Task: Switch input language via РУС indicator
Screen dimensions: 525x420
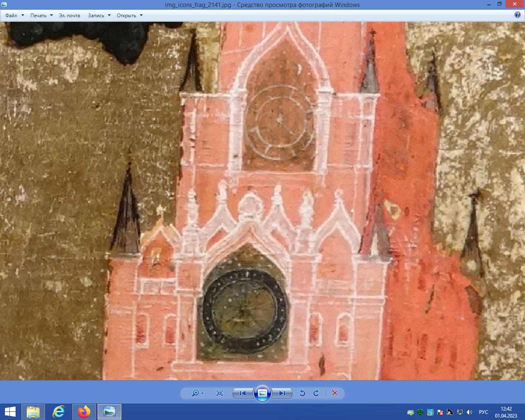Action: 484,412
